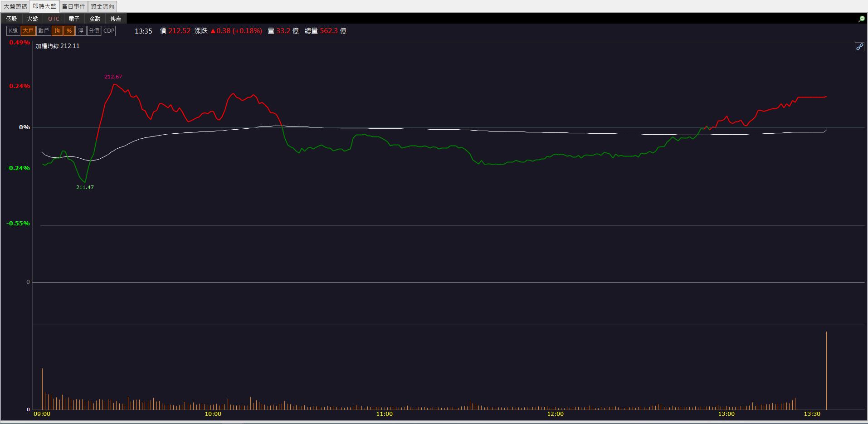The image size is (868, 424).
Task: Click the green magnifier search icon
Action: 861,19
